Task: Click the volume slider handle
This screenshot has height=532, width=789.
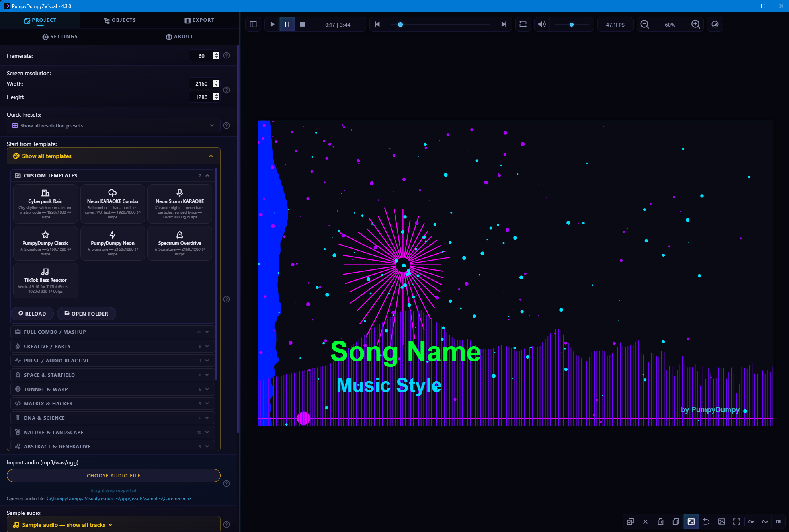Action: 572,25
